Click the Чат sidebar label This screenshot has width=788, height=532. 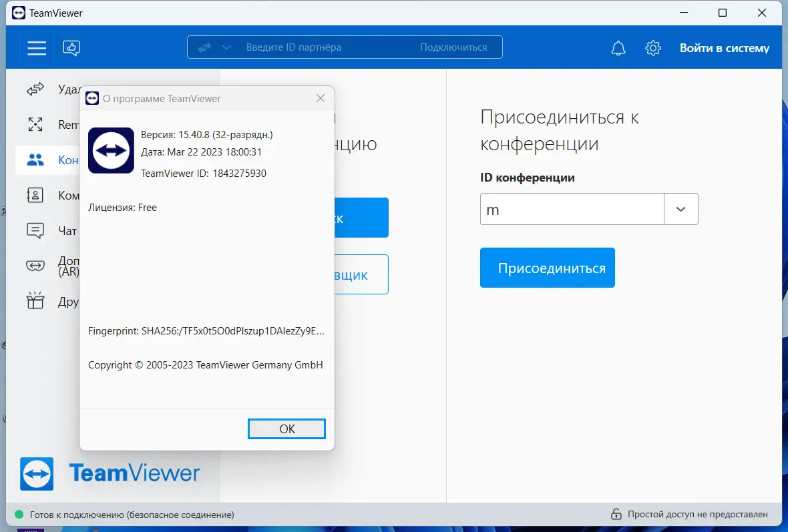(x=68, y=230)
